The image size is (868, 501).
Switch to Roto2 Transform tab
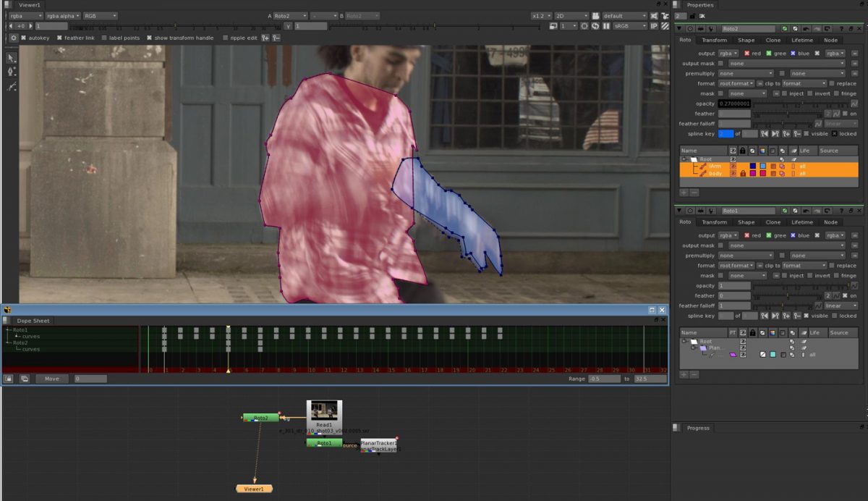[x=714, y=41]
